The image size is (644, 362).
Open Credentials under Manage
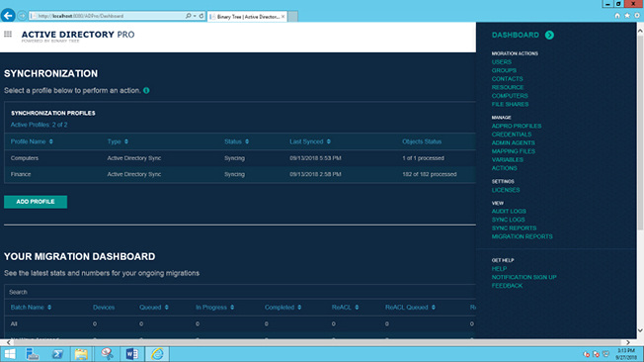click(x=512, y=135)
